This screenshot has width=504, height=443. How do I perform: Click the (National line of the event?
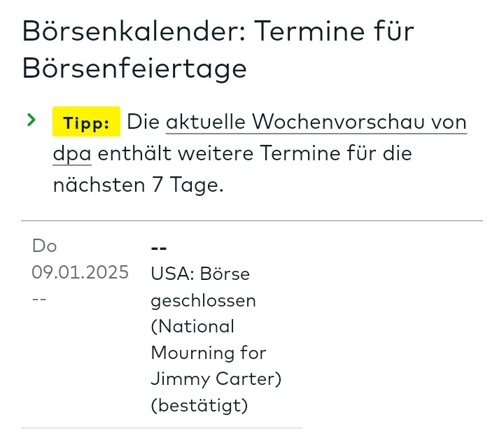tap(192, 326)
